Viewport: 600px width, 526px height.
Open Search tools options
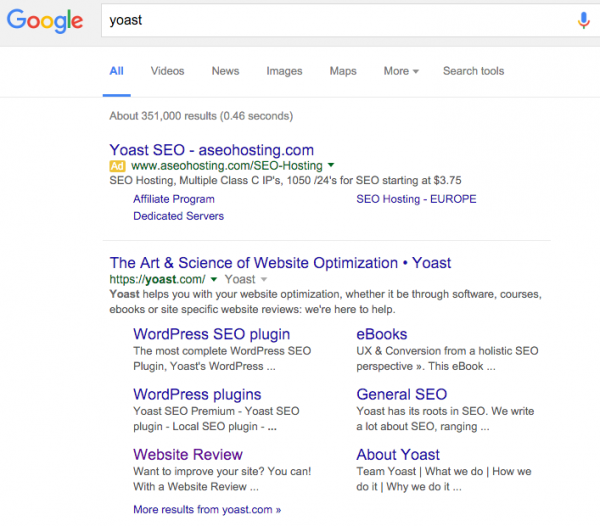tap(473, 71)
